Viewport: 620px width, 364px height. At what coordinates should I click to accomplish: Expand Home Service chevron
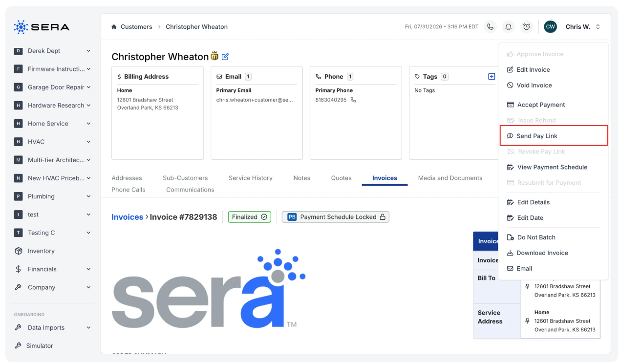pyautogui.click(x=88, y=124)
